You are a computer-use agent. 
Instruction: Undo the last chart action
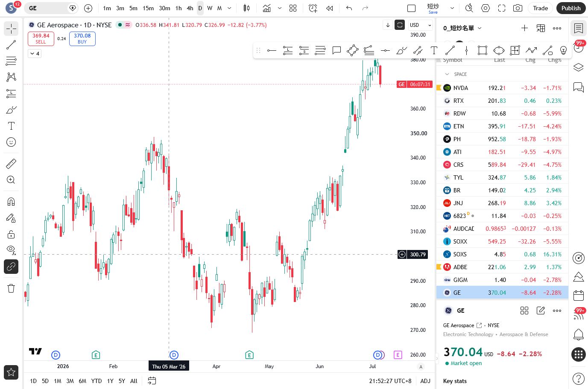coord(349,8)
